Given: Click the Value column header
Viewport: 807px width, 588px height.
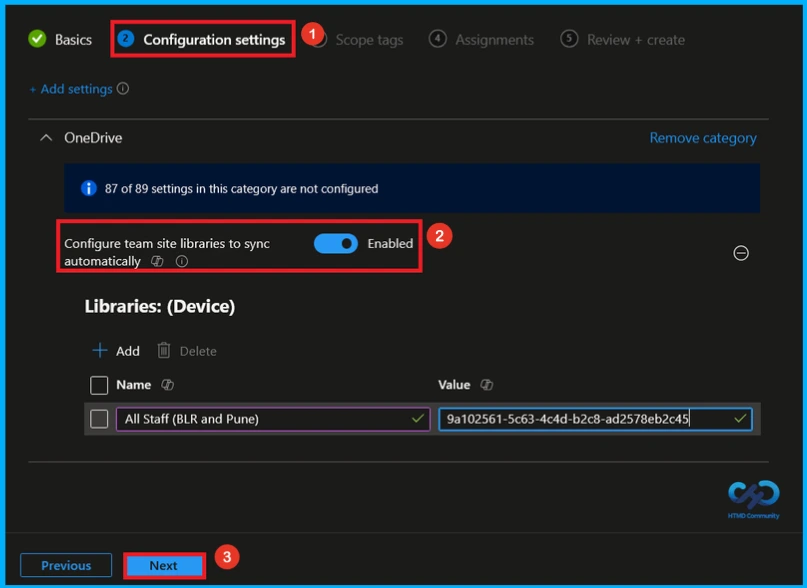Looking at the screenshot, I should click(x=454, y=385).
